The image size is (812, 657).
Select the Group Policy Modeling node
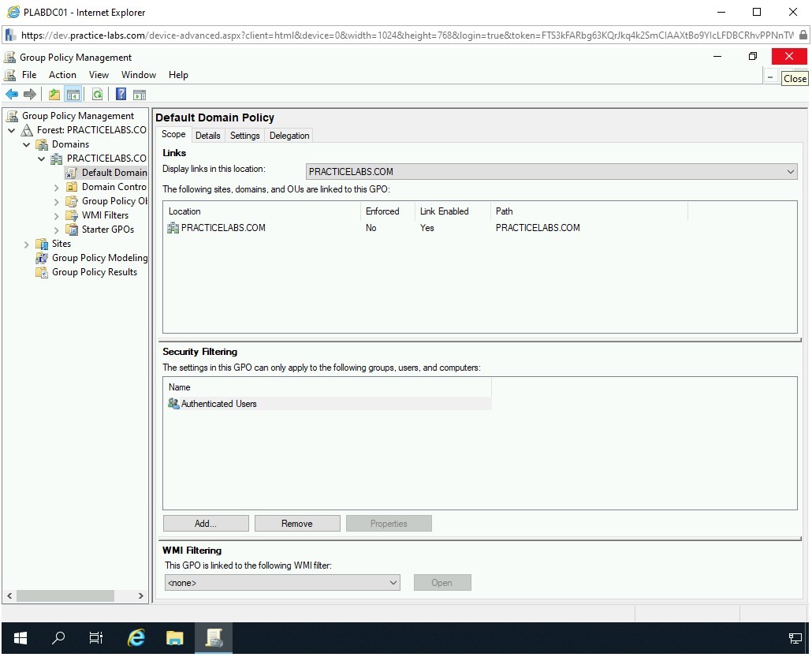99,258
